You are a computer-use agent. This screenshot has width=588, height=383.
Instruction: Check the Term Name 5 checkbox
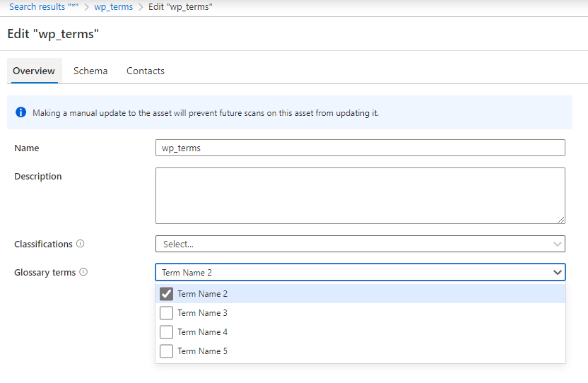pos(166,351)
